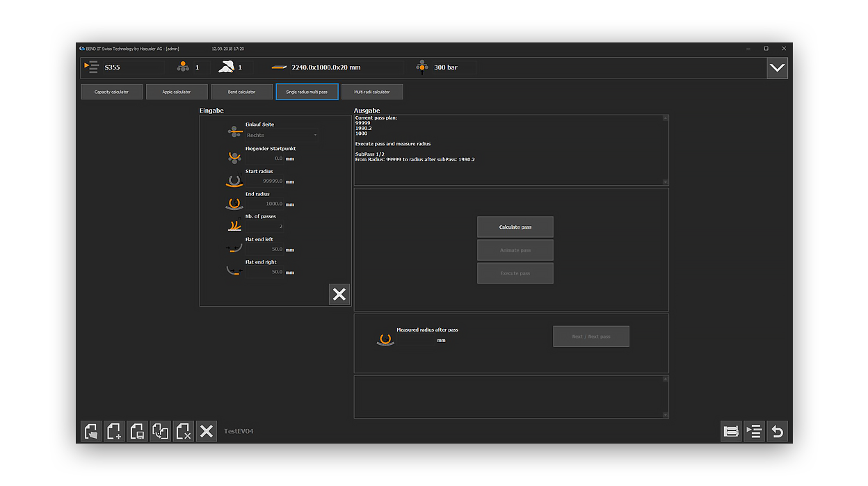Click the three-roll machine icon in header
Screen dimensions: 868x486
[183, 67]
